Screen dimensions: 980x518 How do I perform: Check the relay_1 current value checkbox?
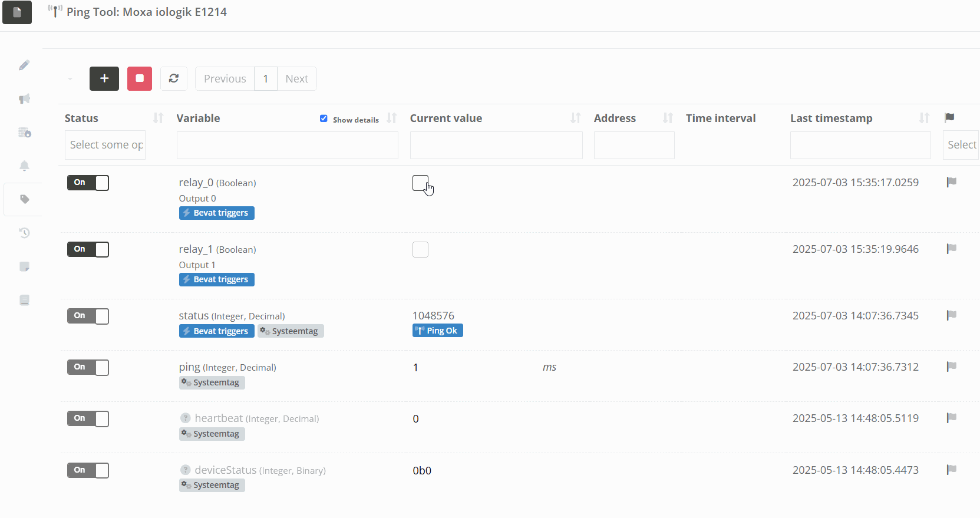420,249
